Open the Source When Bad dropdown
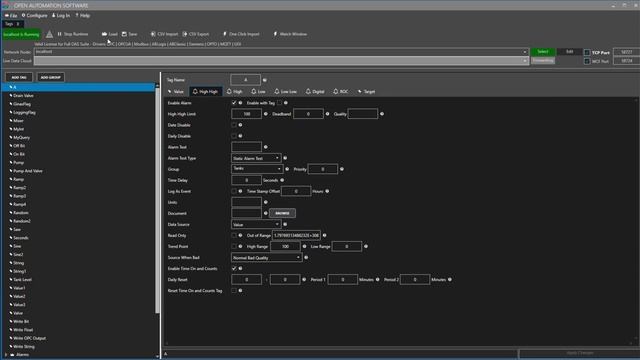 (267, 258)
